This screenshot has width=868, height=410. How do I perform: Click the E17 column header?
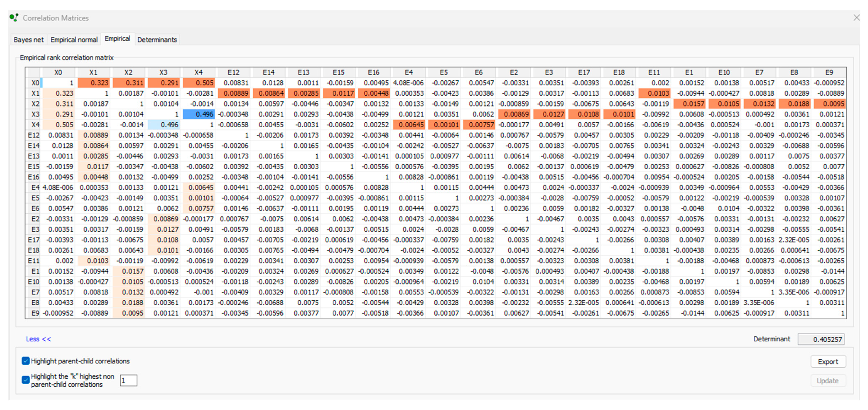tap(584, 73)
